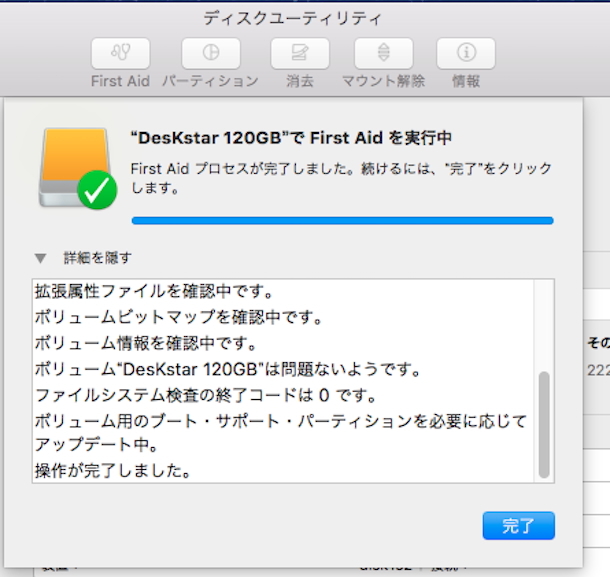Click the "DesKstar 120GB"で First Aid を実行中 heading
Viewport: 610px width, 577px height.
point(291,138)
